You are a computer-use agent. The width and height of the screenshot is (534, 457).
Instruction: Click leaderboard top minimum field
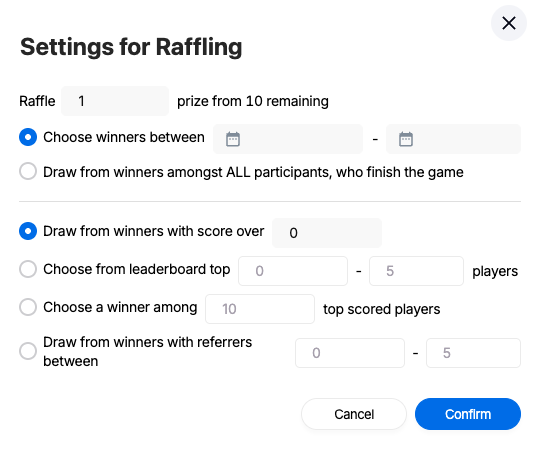pos(293,271)
